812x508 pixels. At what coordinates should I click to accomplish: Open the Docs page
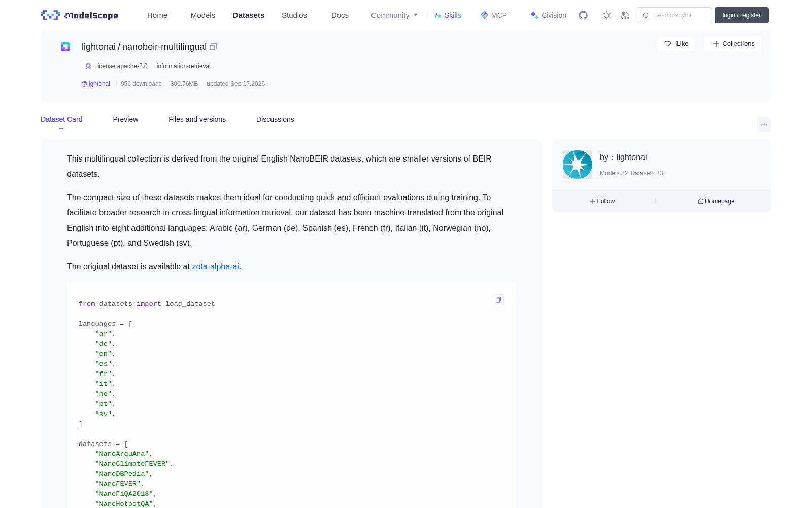pyautogui.click(x=340, y=15)
